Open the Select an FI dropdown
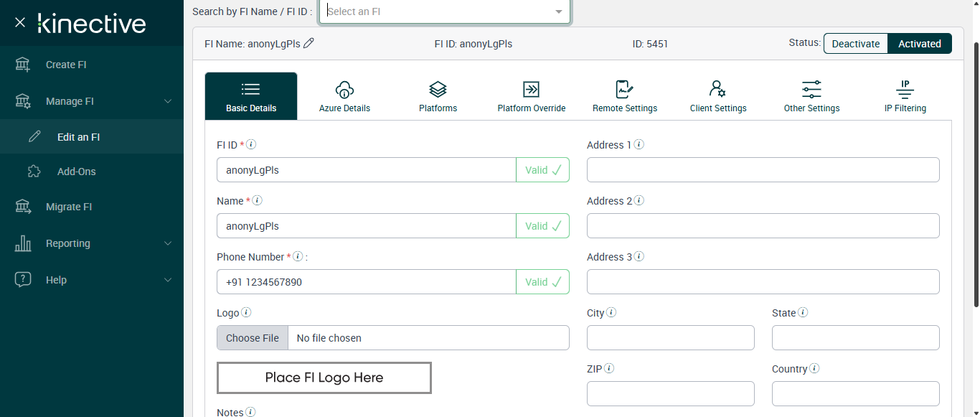 point(445,11)
